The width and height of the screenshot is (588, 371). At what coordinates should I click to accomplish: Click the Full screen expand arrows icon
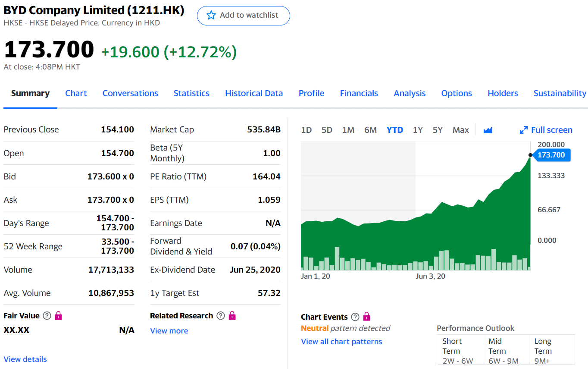click(x=524, y=130)
